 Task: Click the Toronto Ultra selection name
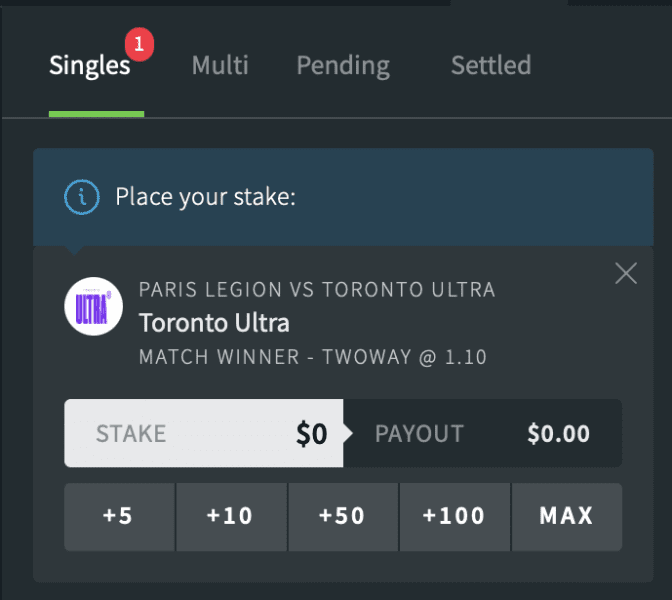tap(214, 323)
